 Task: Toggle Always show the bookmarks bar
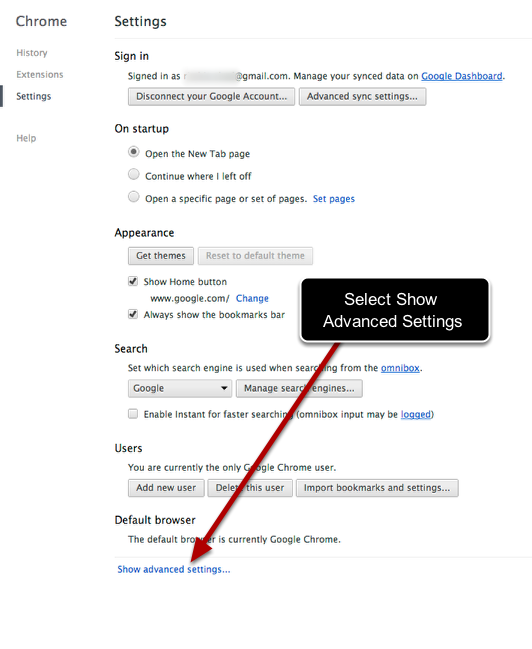coord(133,314)
